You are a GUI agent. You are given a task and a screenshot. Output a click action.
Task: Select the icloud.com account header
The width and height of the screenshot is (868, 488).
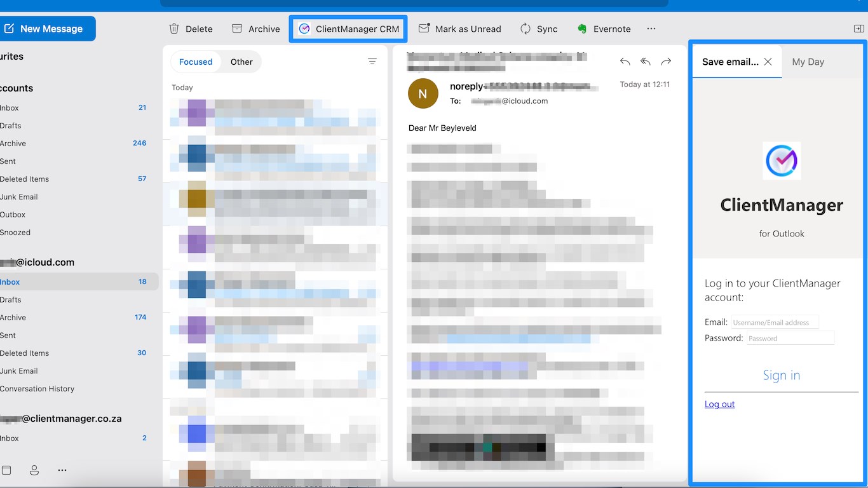[37, 262]
